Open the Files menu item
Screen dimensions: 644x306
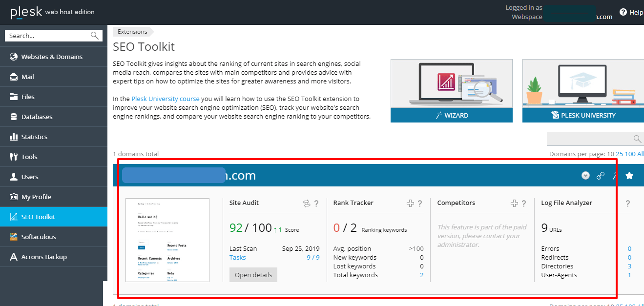[54, 97]
